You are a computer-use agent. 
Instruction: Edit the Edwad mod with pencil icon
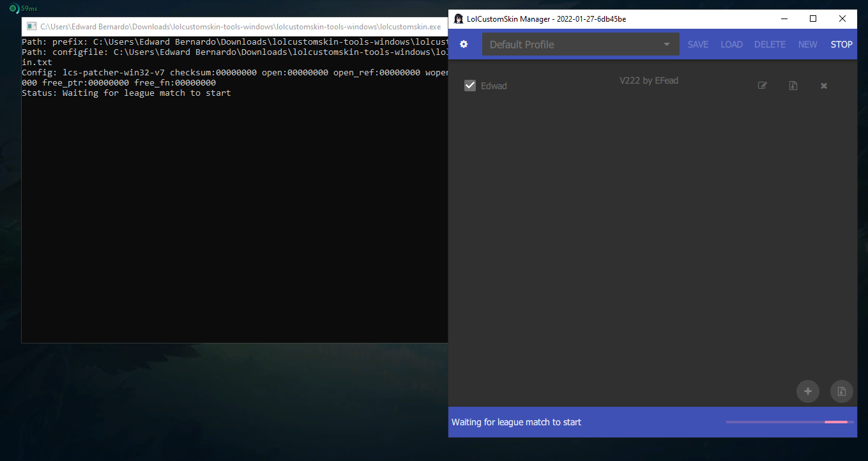tap(762, 86)
